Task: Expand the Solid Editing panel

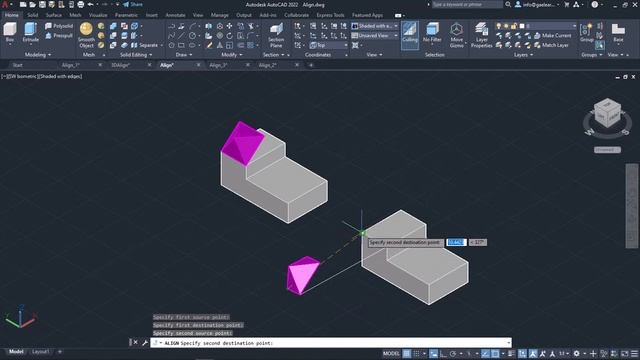Action: 136,55
